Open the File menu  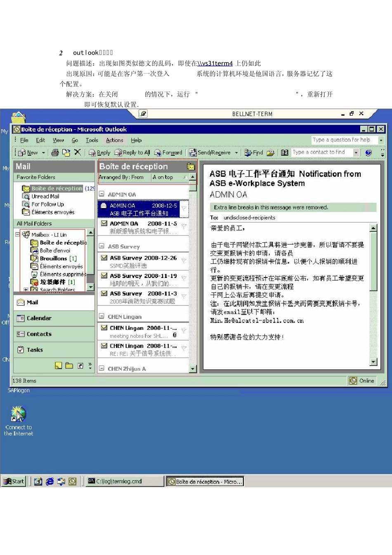[24, 140]
